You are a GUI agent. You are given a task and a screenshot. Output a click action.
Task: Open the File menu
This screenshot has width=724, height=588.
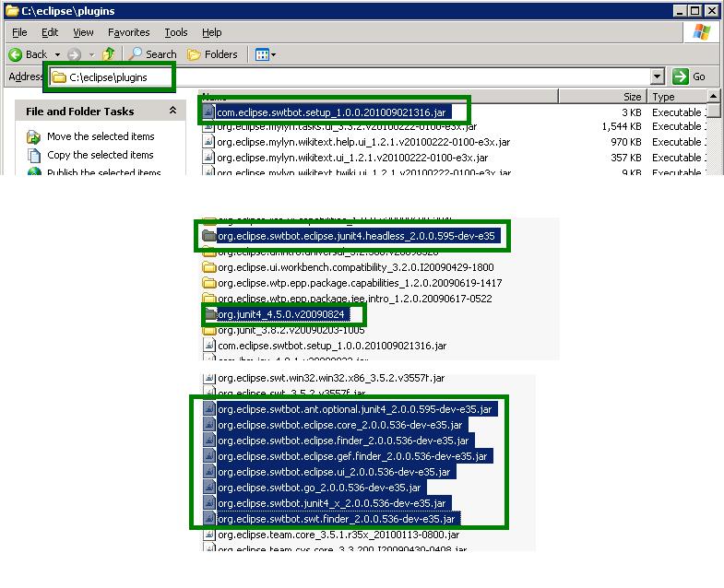[x=19, y=32]
